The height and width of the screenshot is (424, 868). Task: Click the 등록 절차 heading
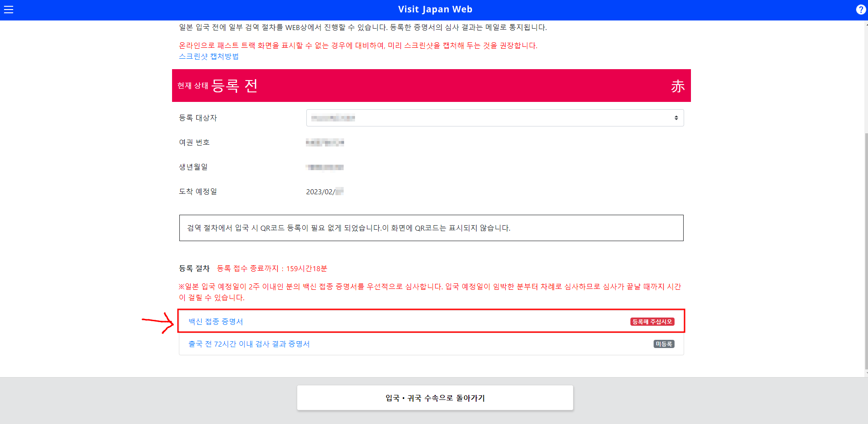point(194,268)
